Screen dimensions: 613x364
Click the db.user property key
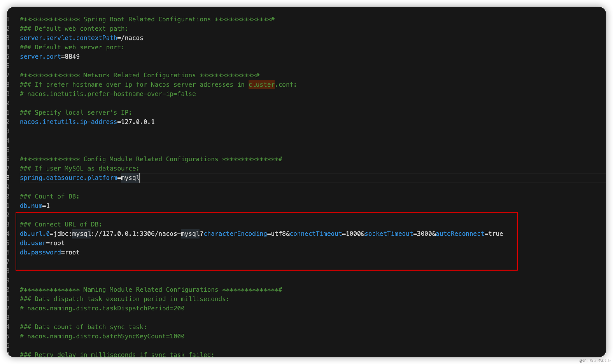33,243
